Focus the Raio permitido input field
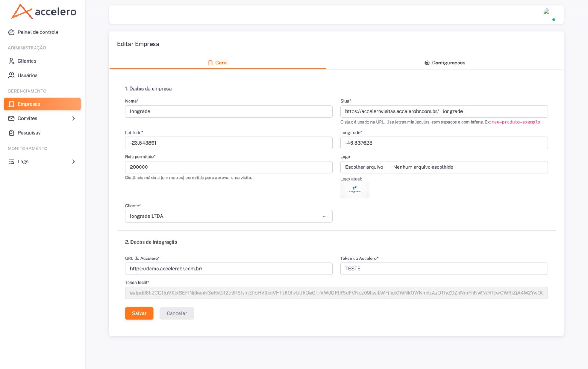The image size is (588, 369). pyautogui.click(x=229, y=167)
